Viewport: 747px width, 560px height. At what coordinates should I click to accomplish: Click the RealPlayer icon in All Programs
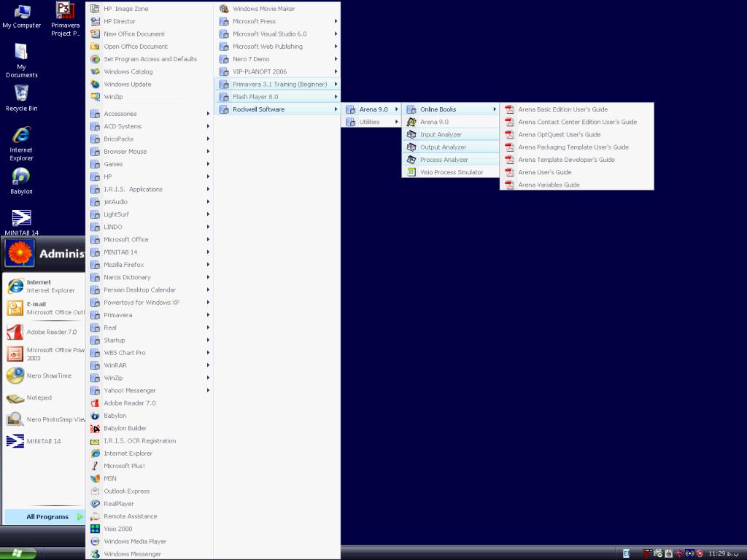pos(96,503)
